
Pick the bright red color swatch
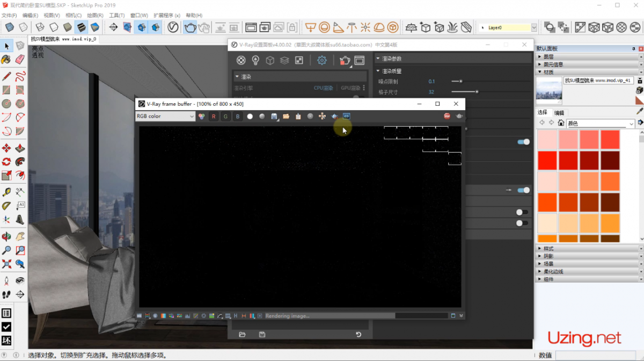point(547,160)
